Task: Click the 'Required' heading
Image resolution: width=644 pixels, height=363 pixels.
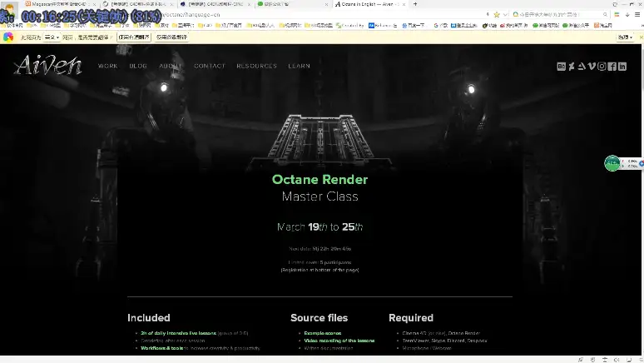Action: (411, 318)
